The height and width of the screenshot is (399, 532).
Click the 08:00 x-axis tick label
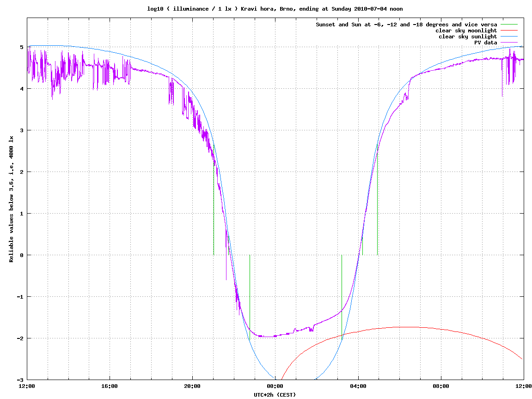(441, 387)
